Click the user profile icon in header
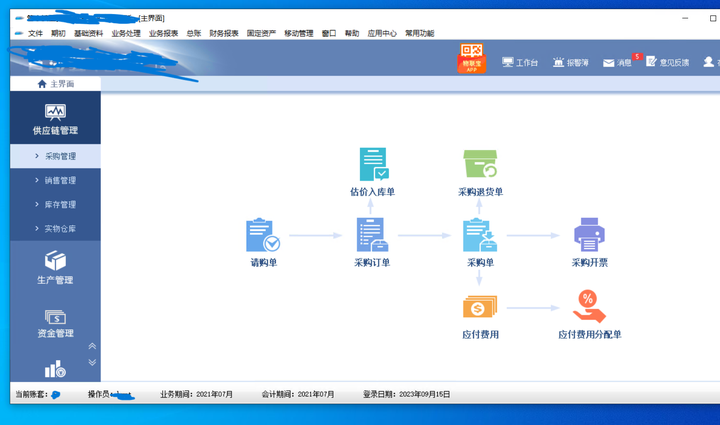The image size is (720, 425). [709, 62]
